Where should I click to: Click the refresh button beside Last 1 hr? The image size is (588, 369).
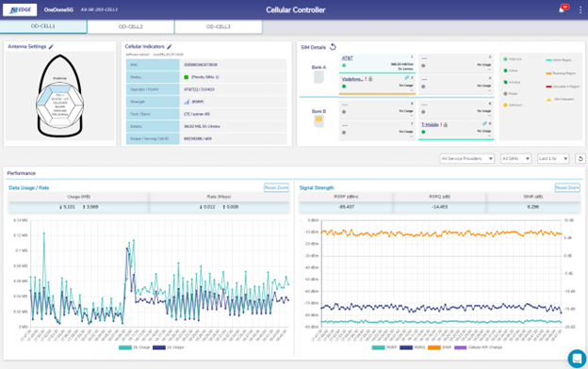[x=580, y=158]
